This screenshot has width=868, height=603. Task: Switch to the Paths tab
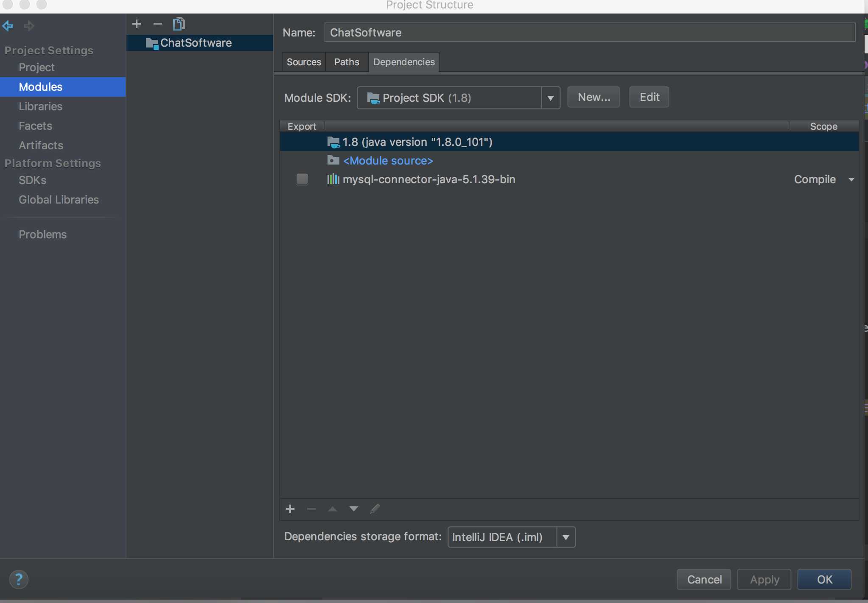pyautogui.click(x=347, y=62)
